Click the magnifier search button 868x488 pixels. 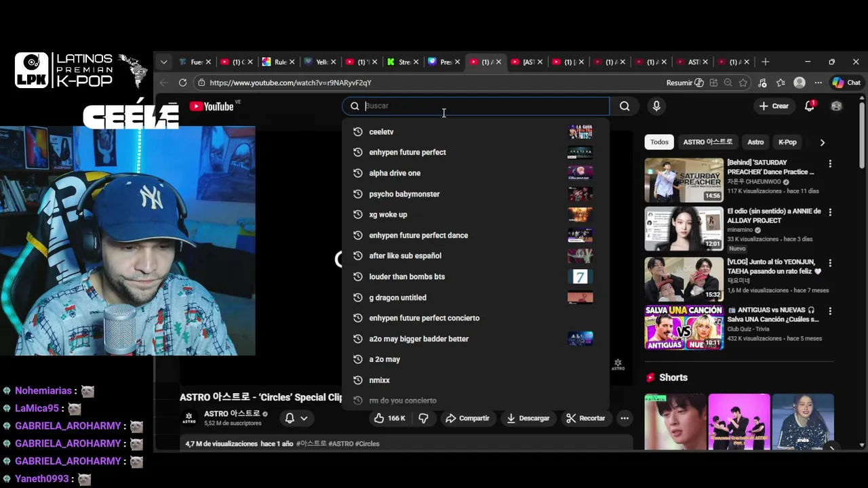625,106
